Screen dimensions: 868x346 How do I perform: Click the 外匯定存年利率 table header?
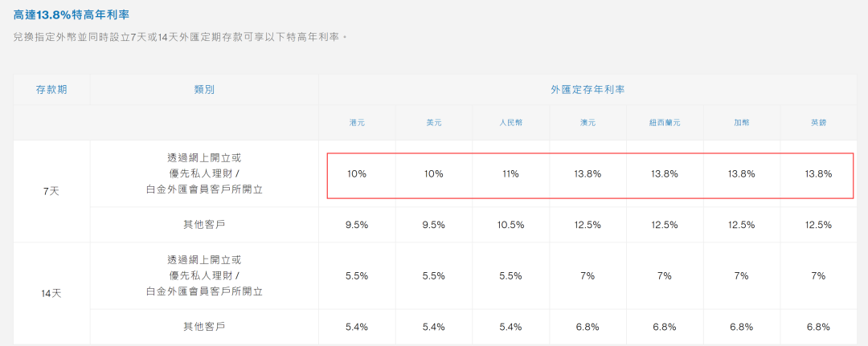[588, 90]
